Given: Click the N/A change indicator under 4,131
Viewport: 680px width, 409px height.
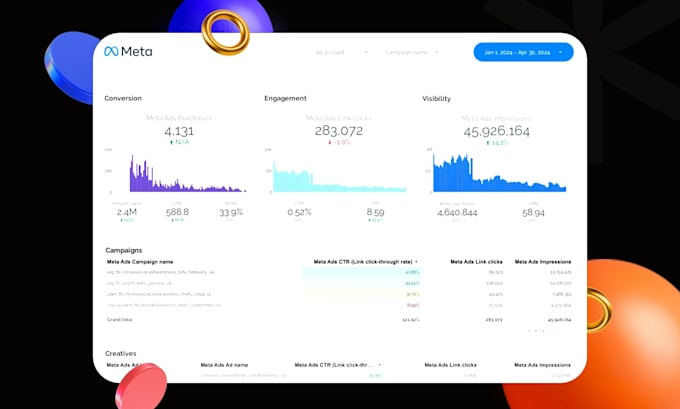Looking at the screenshot, I should (179, 142).
